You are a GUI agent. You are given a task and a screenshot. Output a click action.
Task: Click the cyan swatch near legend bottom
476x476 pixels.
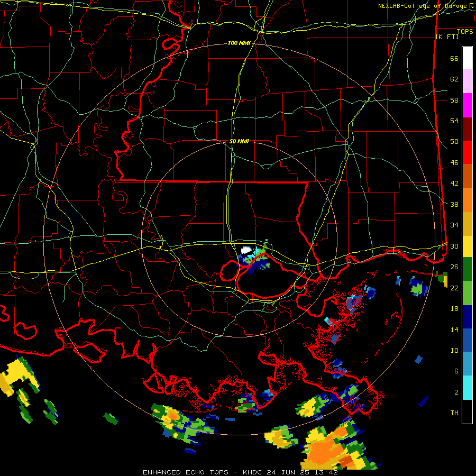click(467, 388)
